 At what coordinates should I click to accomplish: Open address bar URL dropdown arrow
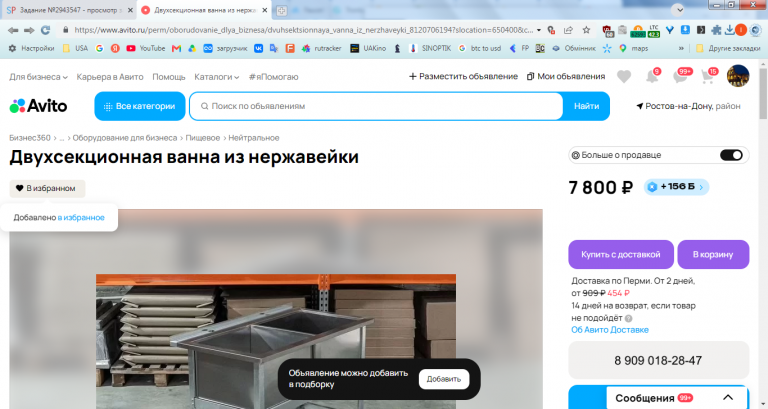(x=539, y=30)
